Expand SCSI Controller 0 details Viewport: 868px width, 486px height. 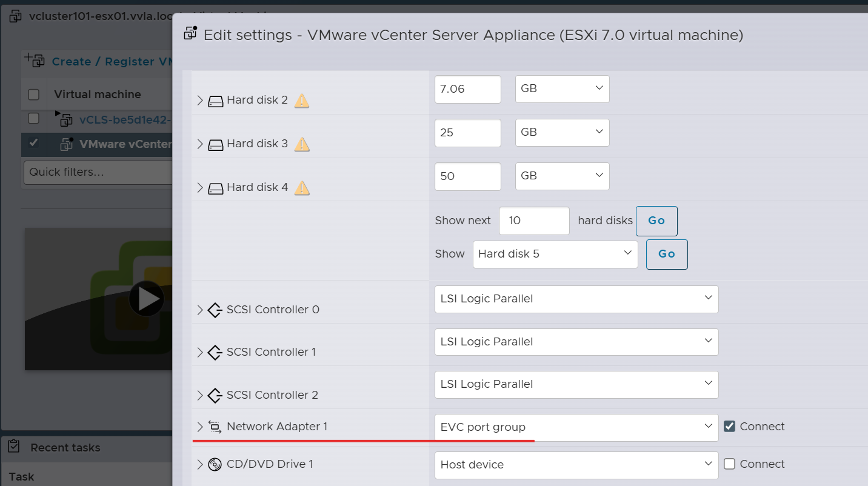click(x=200, y=310)
